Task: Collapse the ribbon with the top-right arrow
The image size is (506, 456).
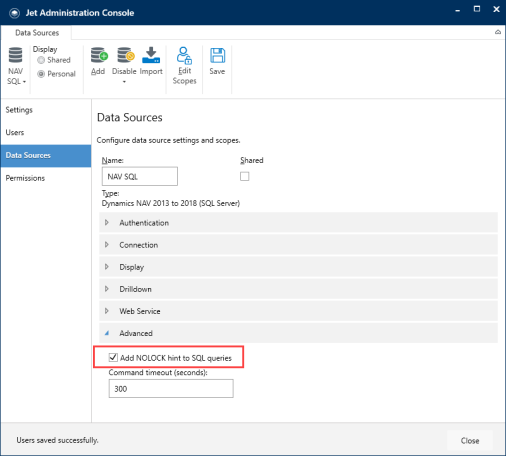Action: pos(498,32)
